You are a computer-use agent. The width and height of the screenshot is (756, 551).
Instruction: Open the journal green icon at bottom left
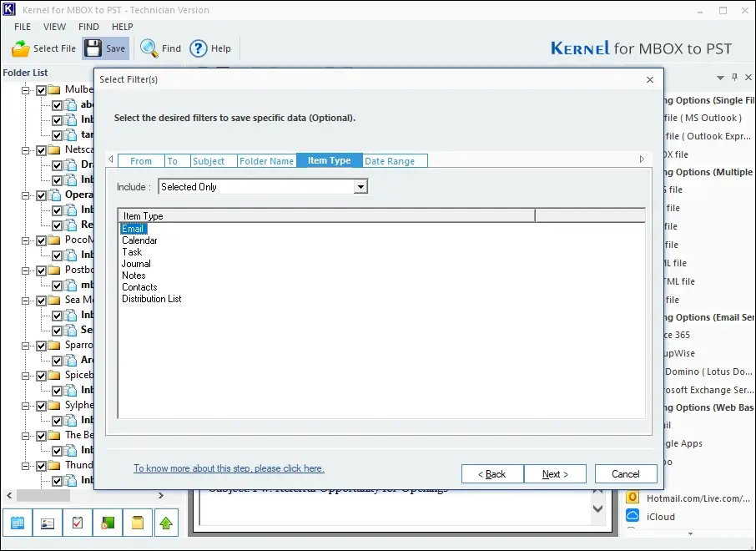coord(108,523)
